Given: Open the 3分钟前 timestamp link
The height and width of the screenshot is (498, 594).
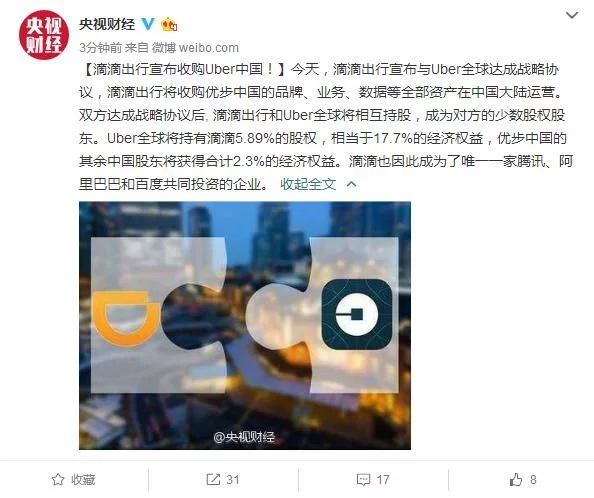Looking at the screenshot, I should [101, 48].
